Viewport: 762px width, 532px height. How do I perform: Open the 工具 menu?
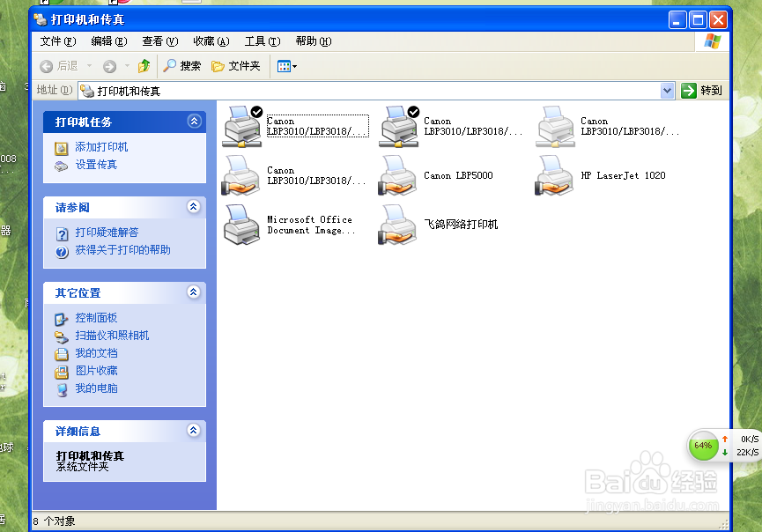(263, 41)
